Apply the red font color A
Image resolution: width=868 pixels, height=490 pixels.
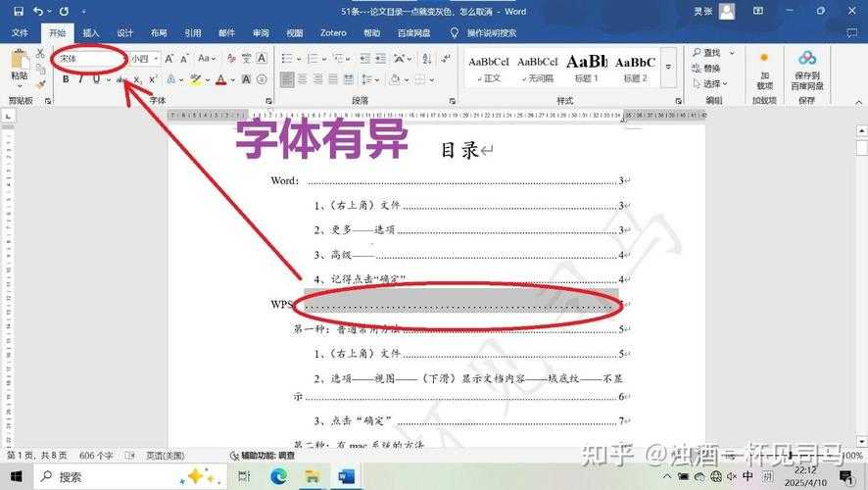(220, 79)
